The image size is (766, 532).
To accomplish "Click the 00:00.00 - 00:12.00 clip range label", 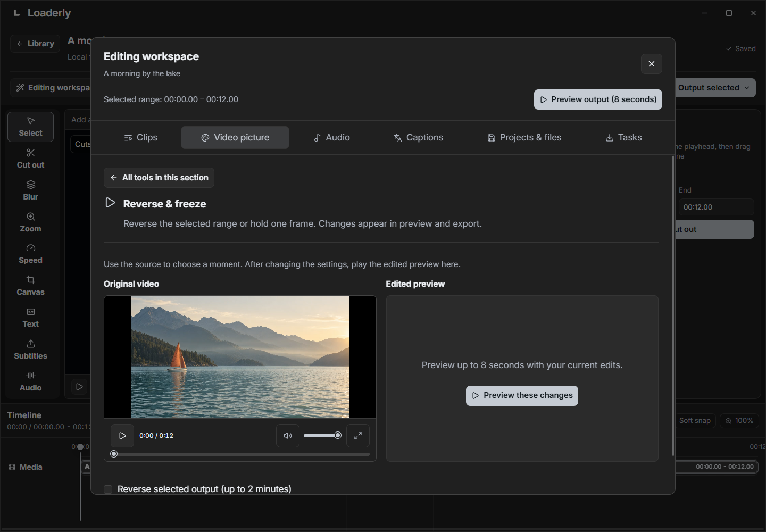I will coord(725,467).
